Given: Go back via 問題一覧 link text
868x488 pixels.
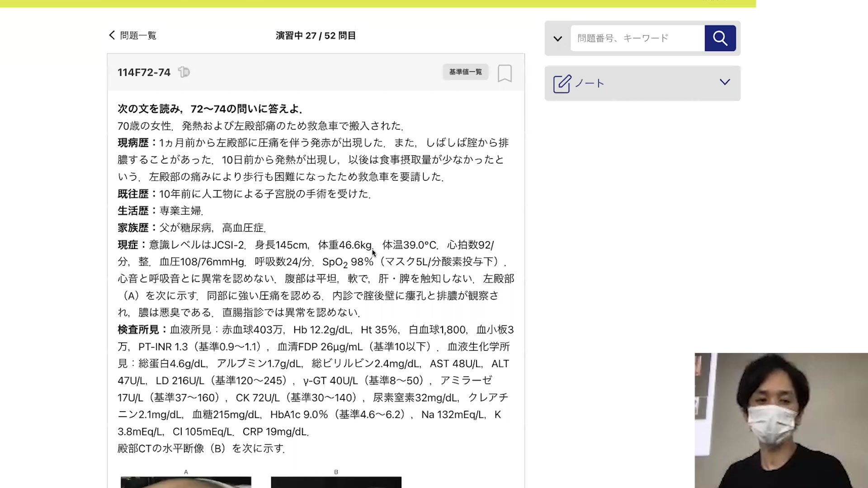Looking at the screenshot, I should click(138, 36).
